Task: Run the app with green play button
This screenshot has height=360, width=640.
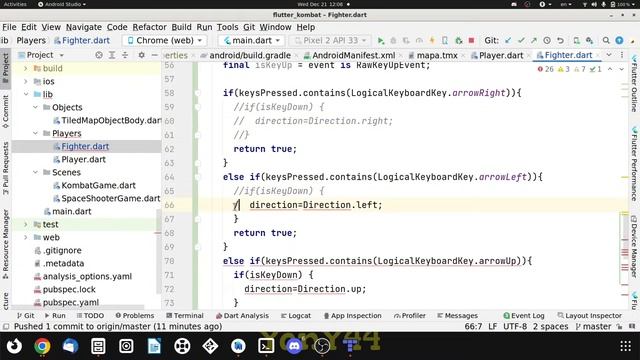Action: [380, 40]
